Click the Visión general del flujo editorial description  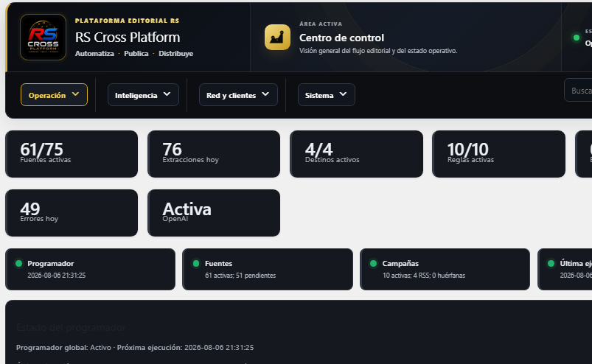click(378, 51)
